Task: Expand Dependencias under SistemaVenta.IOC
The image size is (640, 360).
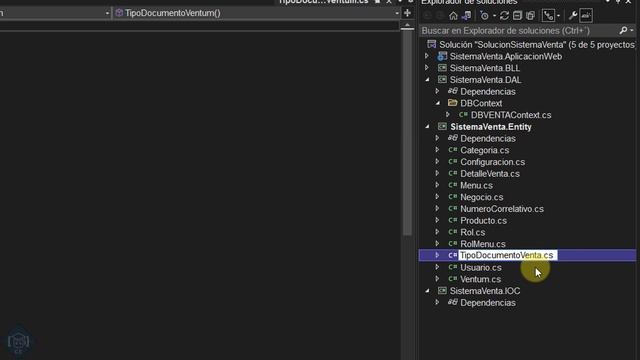Action: pyautogui.click(x=437, y=302)
